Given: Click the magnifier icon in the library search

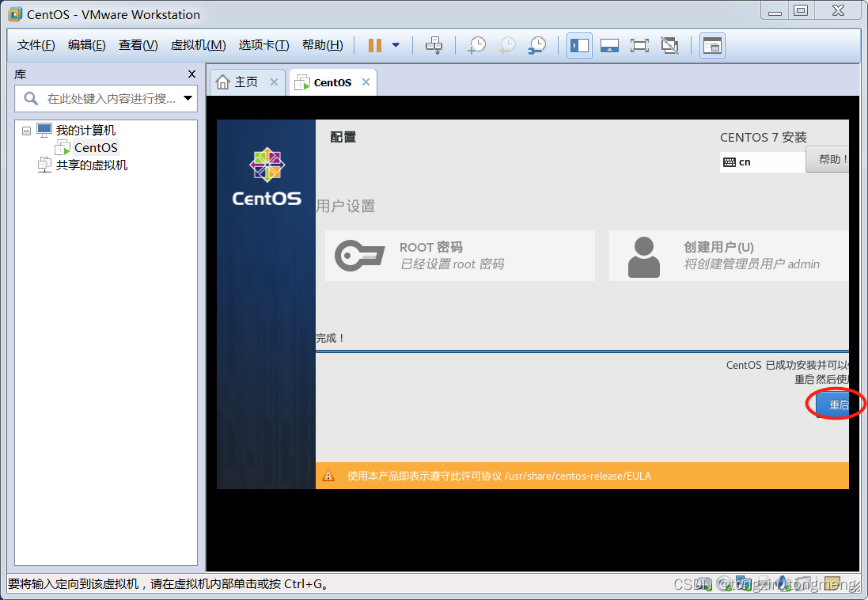Looking at the screenshot, I should (31, 99).
